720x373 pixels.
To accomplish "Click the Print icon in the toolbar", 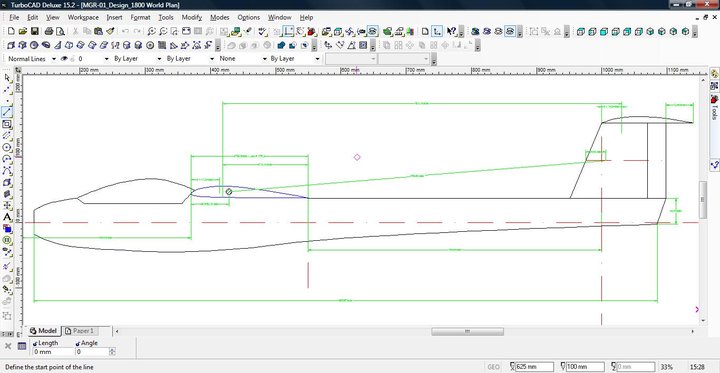I will [x=49, y=31].
